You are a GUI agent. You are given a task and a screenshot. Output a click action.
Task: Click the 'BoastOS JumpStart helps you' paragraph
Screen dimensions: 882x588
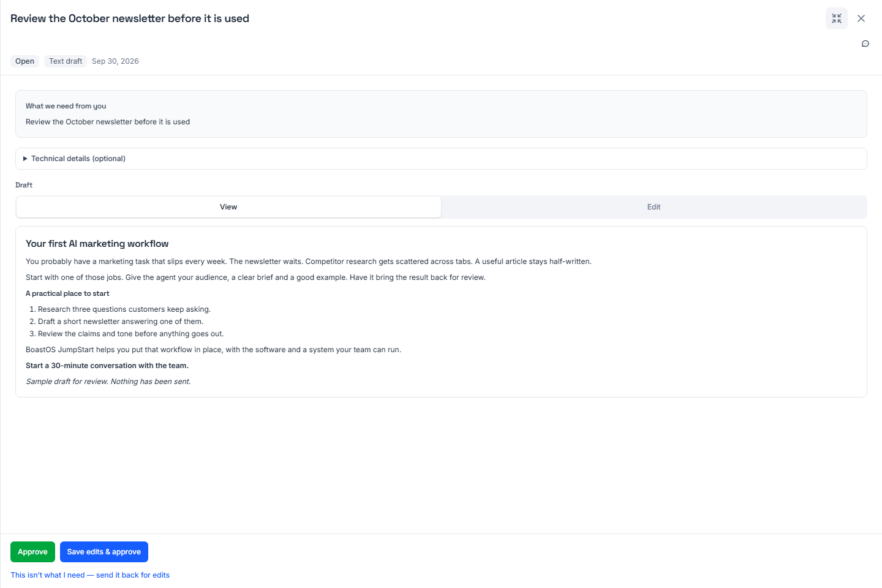(213, 350)
